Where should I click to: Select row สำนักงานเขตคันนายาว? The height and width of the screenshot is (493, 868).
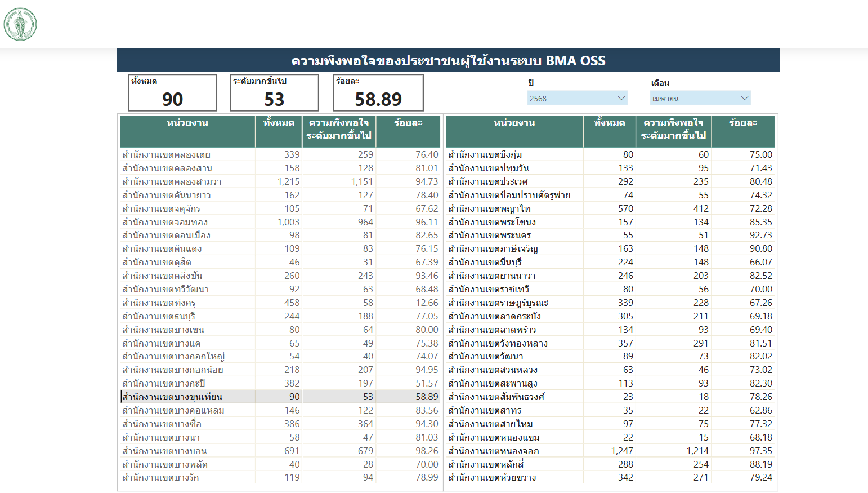pos(280,195)
